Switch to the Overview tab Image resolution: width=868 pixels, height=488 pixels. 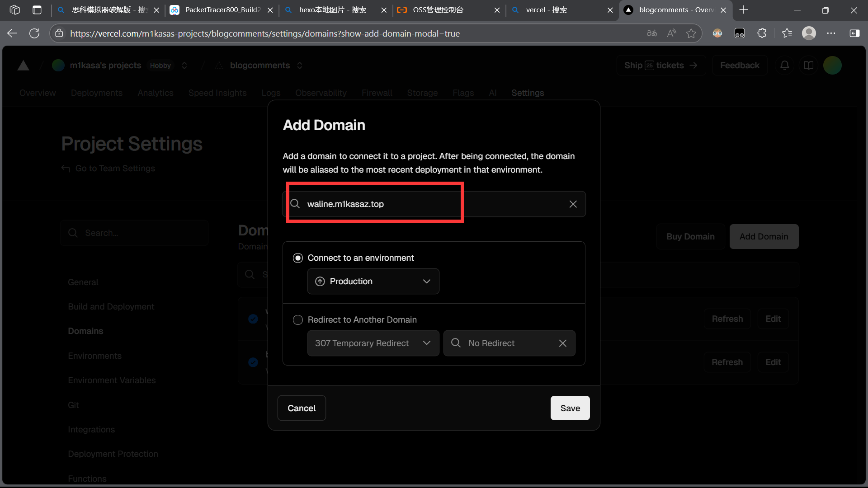point(38,93)
